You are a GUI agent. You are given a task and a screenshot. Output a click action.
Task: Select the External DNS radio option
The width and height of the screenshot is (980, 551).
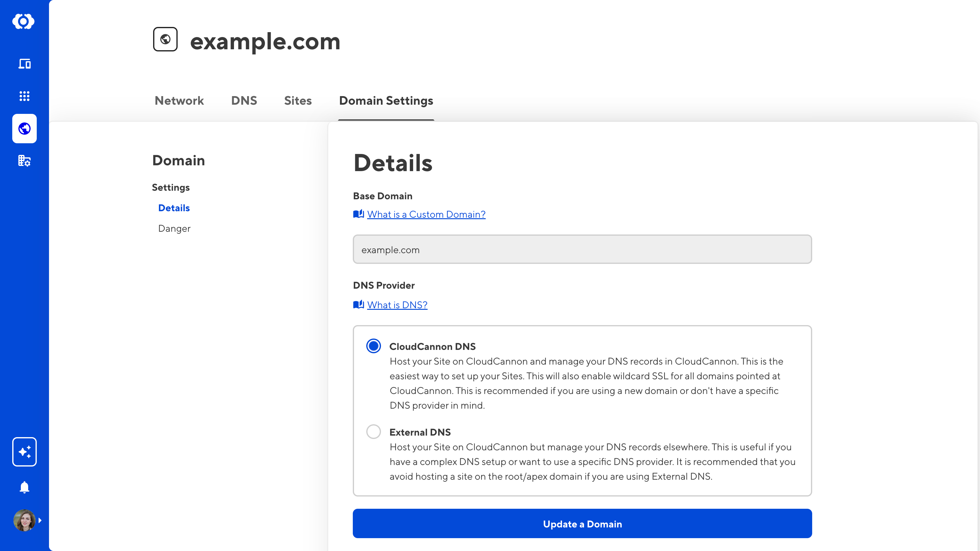point(373,432)
